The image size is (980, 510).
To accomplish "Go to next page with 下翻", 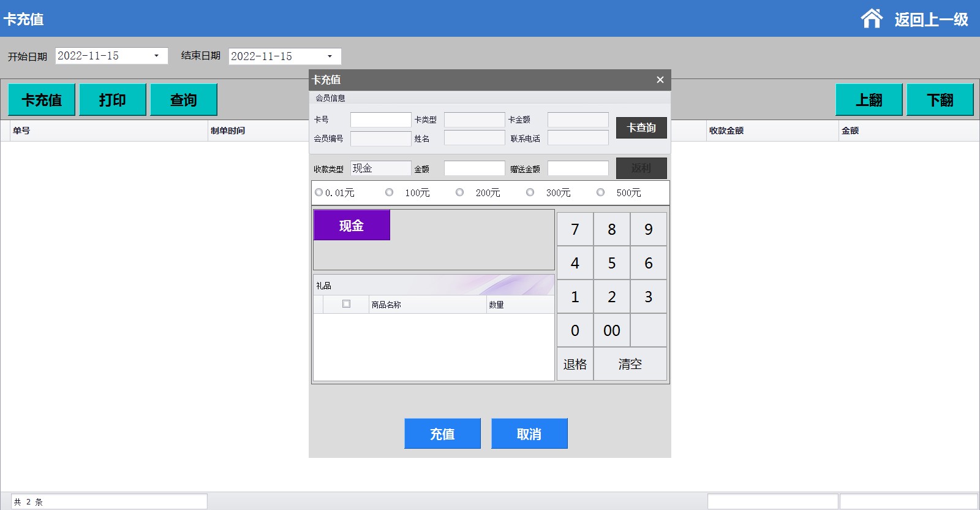I will (940, 99).
